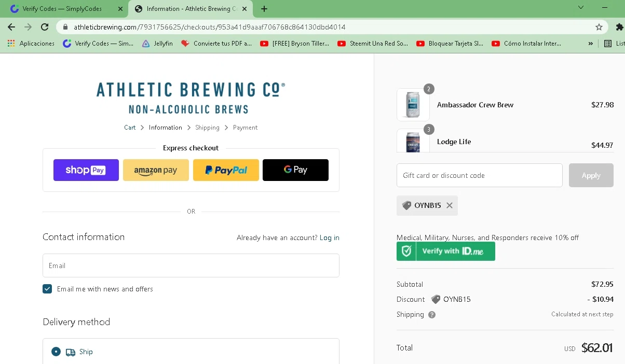Viewport: 625px width, 364px height.
Task: Toggle Email me with news checkbox
Action: click(x=47, y=289)
